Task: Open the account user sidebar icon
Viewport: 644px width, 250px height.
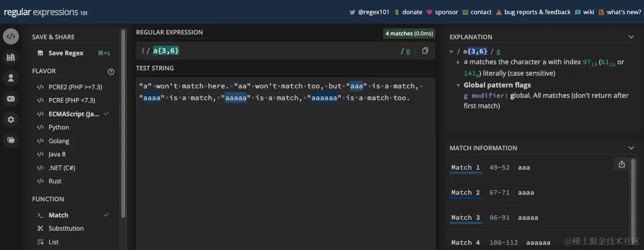Action: (x=11, y=78)
